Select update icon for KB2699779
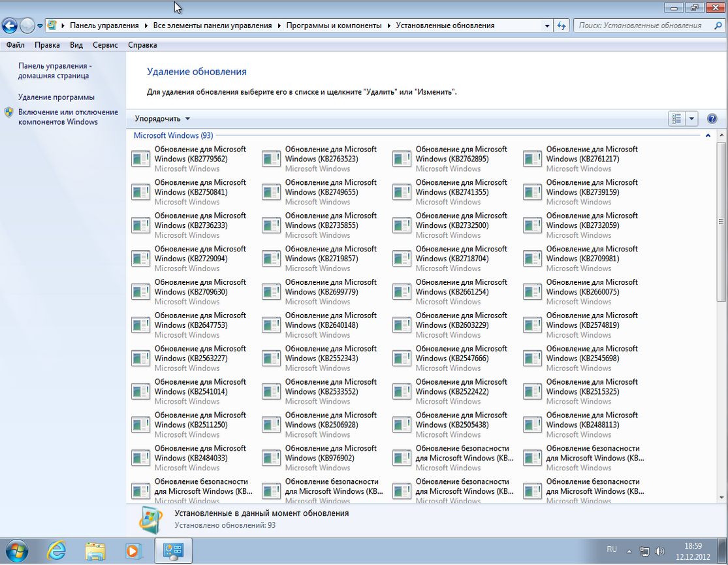 click(271, 292)
